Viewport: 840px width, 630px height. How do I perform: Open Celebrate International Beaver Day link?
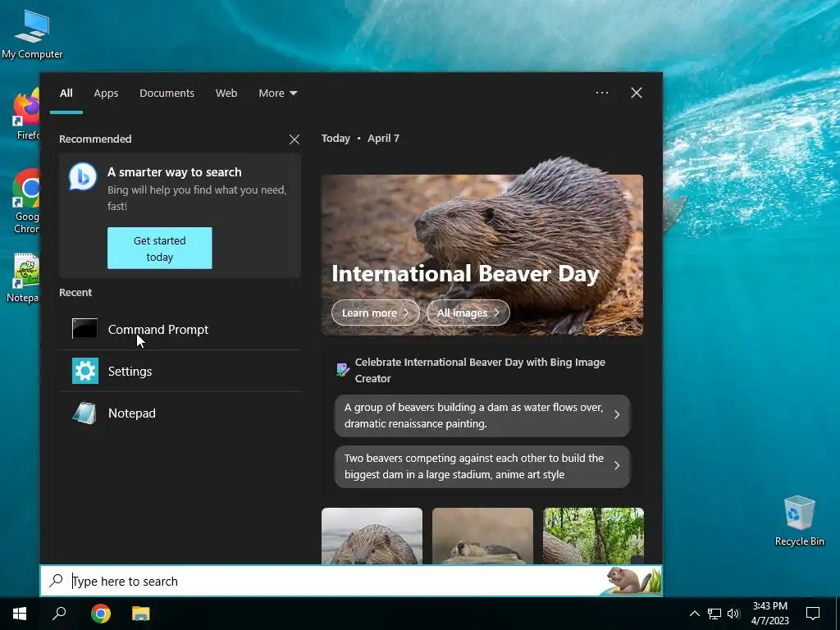tap(480, 370)
